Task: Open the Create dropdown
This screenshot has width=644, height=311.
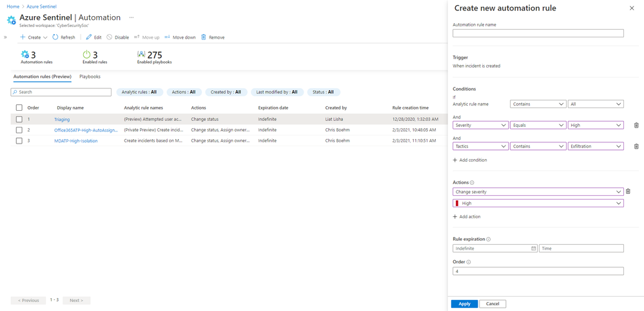Action: coord(34,37)
